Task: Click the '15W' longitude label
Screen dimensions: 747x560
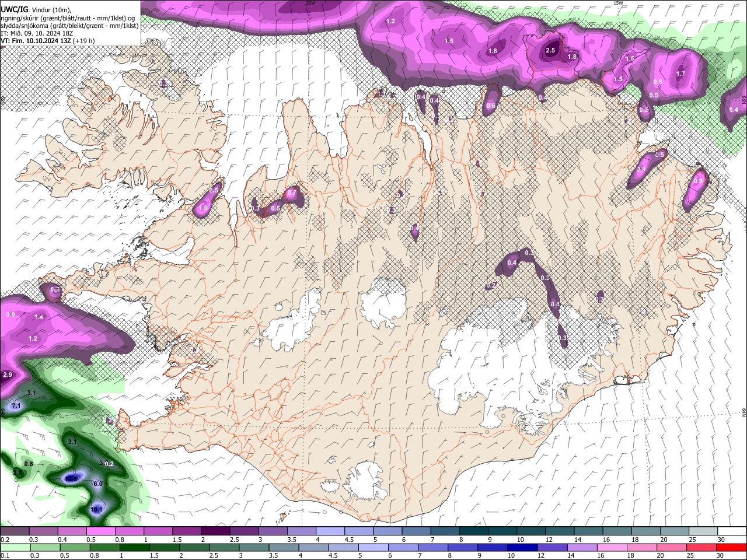Action: 618,3
